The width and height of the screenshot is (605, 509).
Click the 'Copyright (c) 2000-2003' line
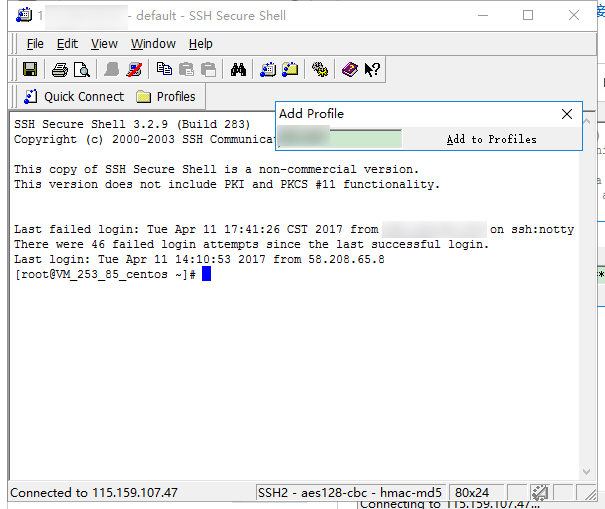tap(144, 139)
